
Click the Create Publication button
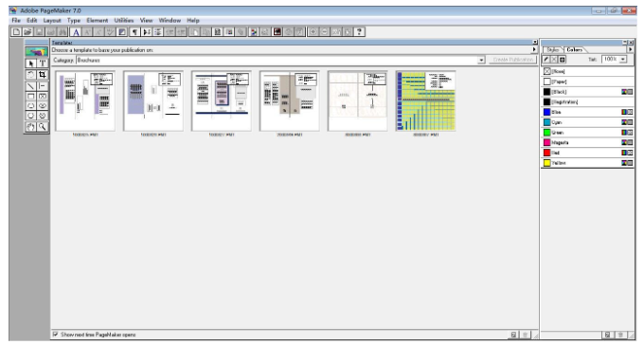(x=512, y=60)
